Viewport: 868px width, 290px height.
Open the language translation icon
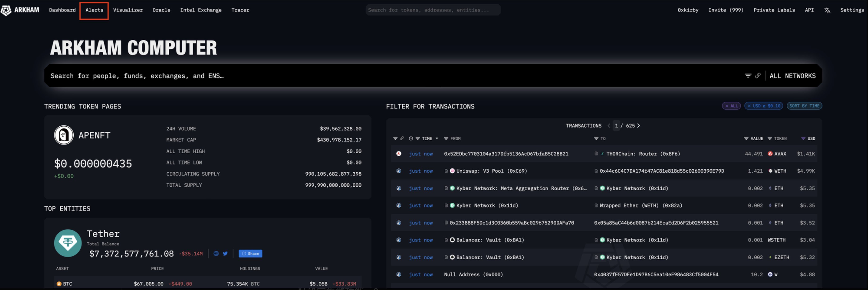coord(827,10)
